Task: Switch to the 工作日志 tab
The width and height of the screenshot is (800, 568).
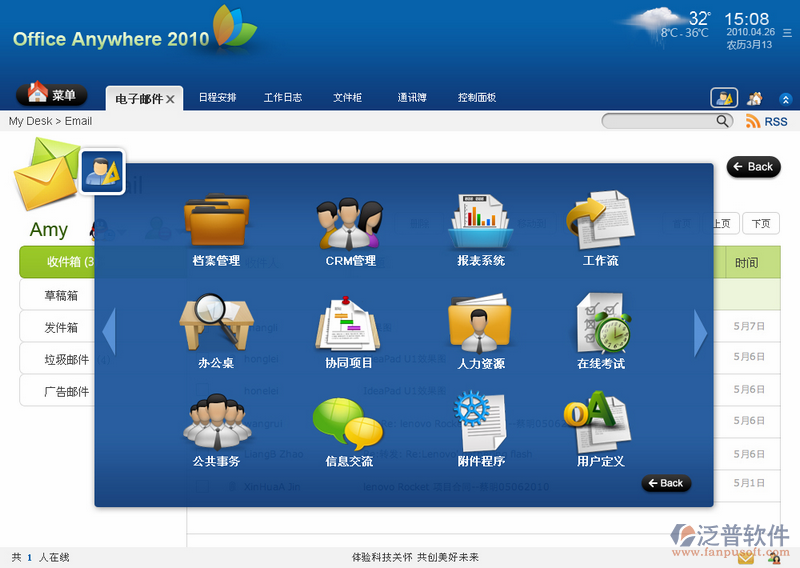Action: click(x=283, y=97)
